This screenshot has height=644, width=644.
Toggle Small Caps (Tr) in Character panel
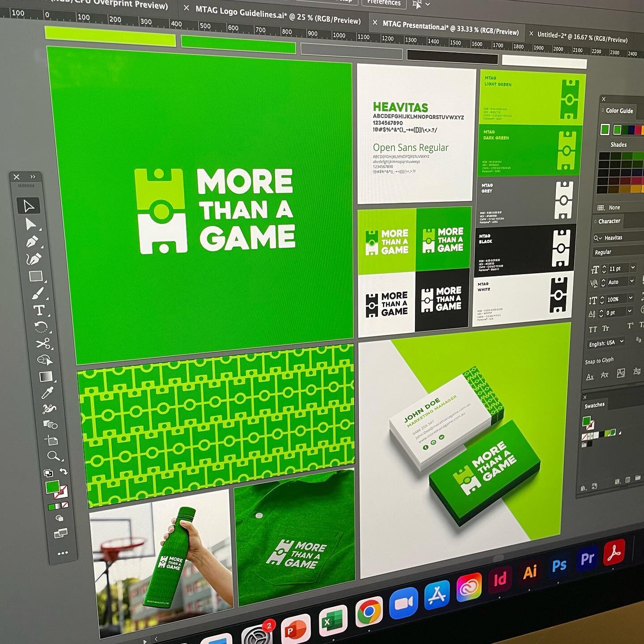coord(606,328)
